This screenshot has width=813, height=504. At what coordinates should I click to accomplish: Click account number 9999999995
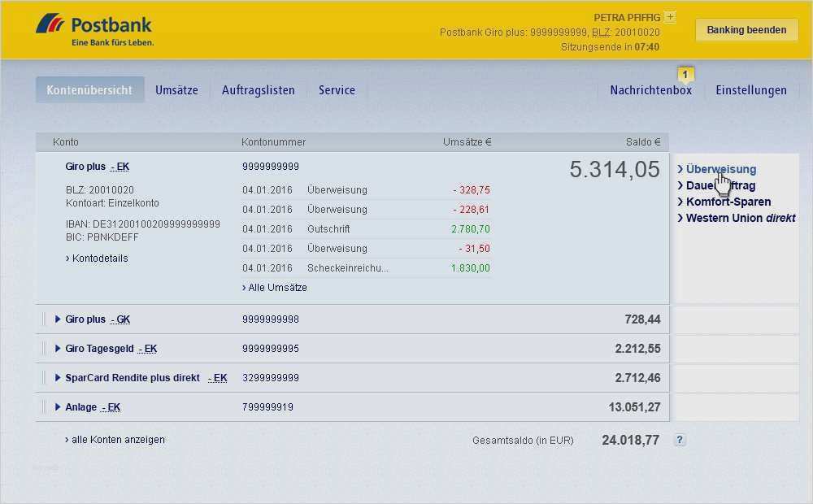tap(271, 349)
